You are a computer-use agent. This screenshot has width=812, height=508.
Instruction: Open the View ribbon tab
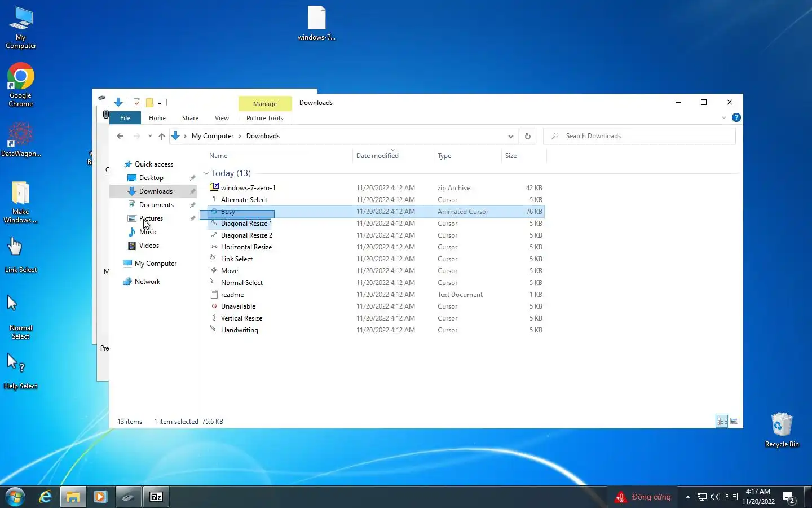(x=222, y=118)
